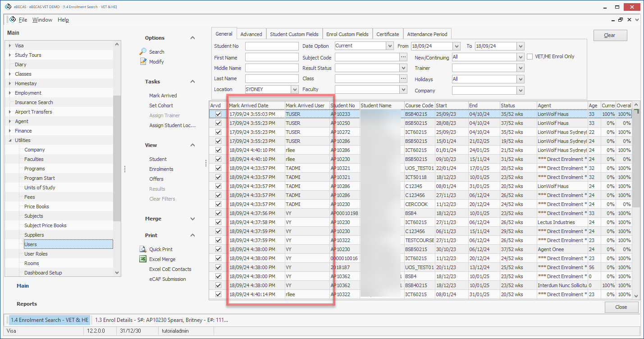
Task: Expand the Merge section chevron
Action: [192, 219]
